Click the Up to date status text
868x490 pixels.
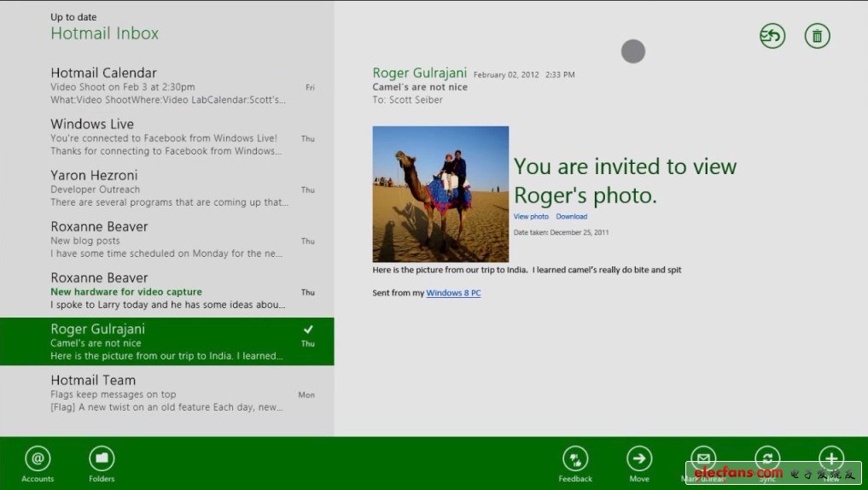73,17
